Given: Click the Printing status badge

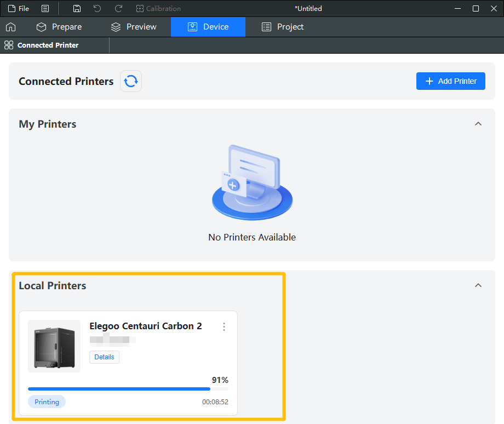Looking at the screenshot, I should (47, 402).
